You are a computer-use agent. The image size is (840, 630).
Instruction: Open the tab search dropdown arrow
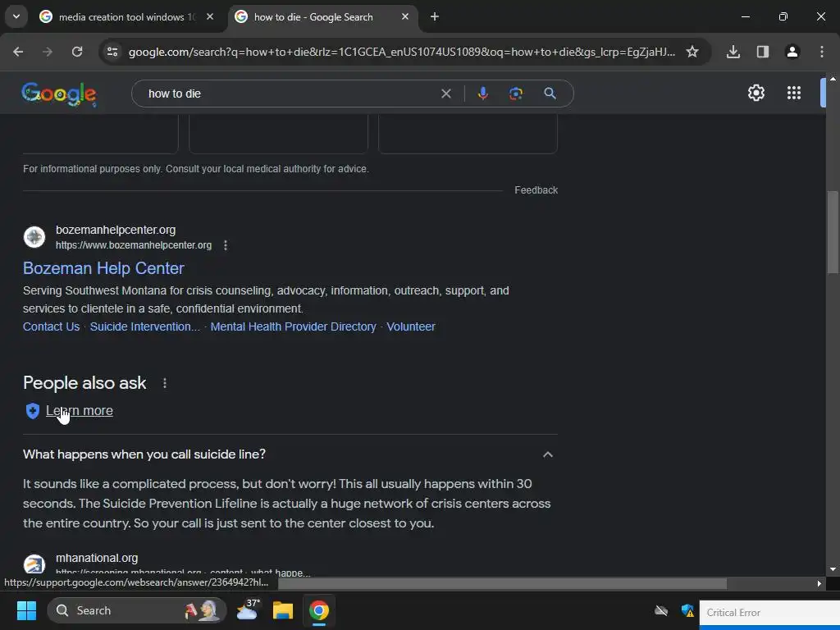[x=16, y=16]
